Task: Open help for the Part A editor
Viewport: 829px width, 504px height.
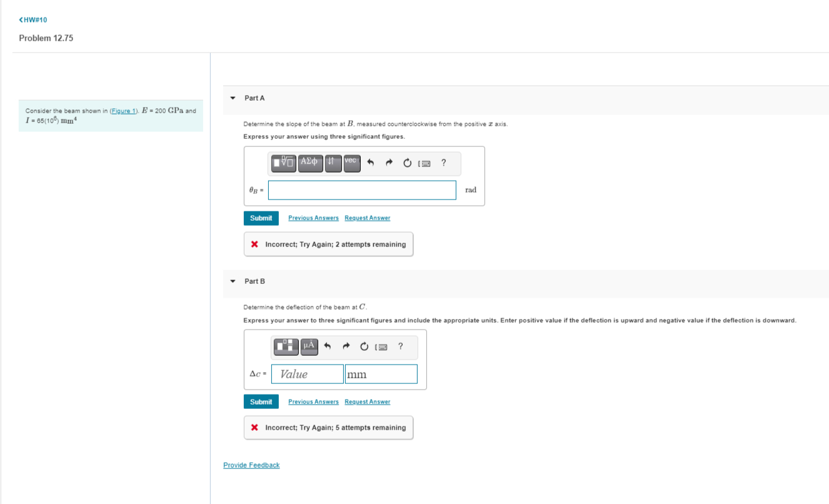Action: [x=443, y=163]
